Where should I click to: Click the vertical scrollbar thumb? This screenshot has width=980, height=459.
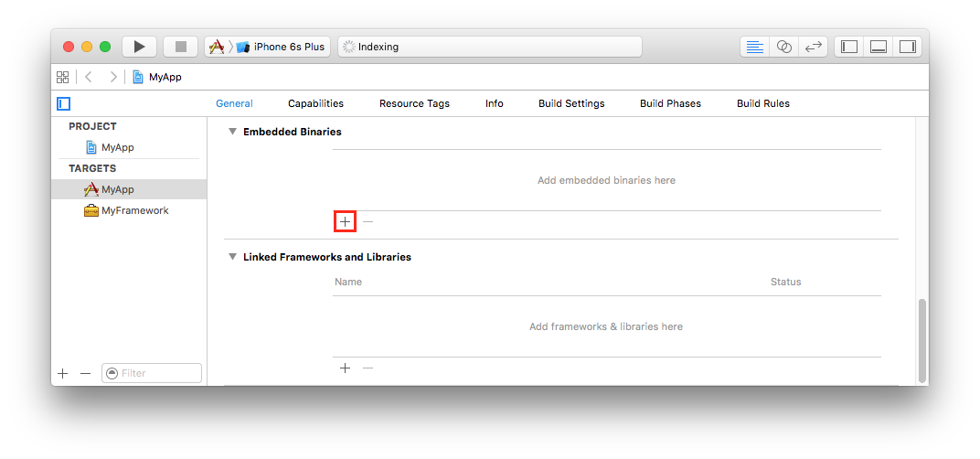tap(921, 340)
